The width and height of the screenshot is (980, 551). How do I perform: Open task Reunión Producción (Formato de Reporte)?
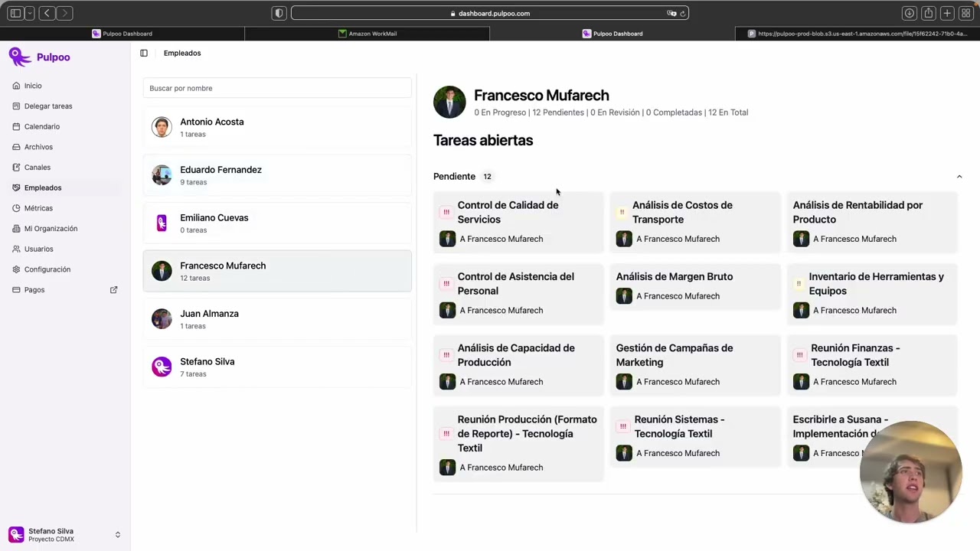pos(519,444)
